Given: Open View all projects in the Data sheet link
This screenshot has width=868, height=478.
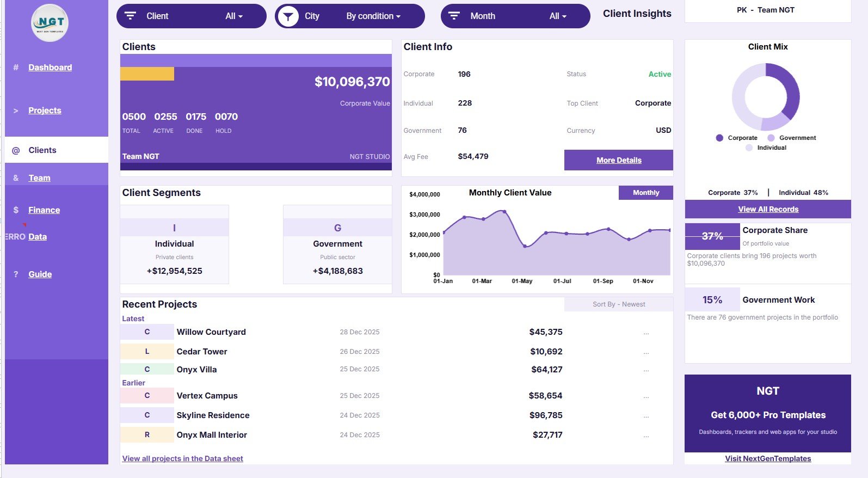Looking at the screenshot, I should [182, 458].
